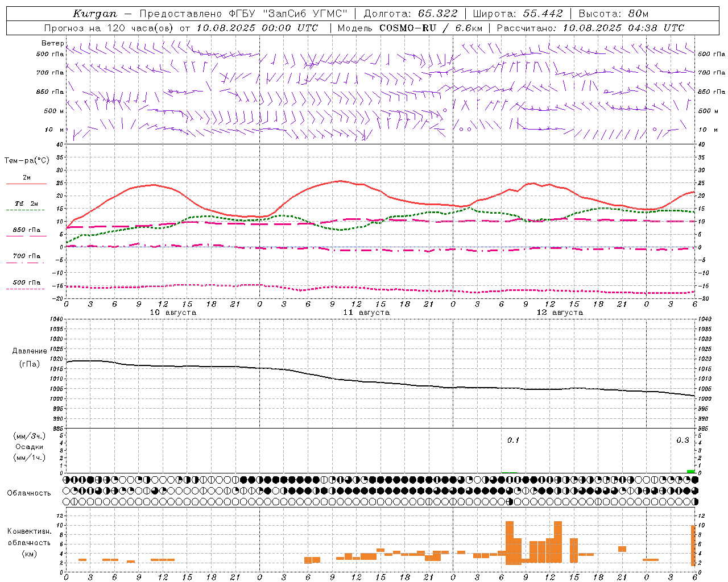Click the elevation label Высота: 80м
Screen dimensions: 728x582
pos(613,14)
